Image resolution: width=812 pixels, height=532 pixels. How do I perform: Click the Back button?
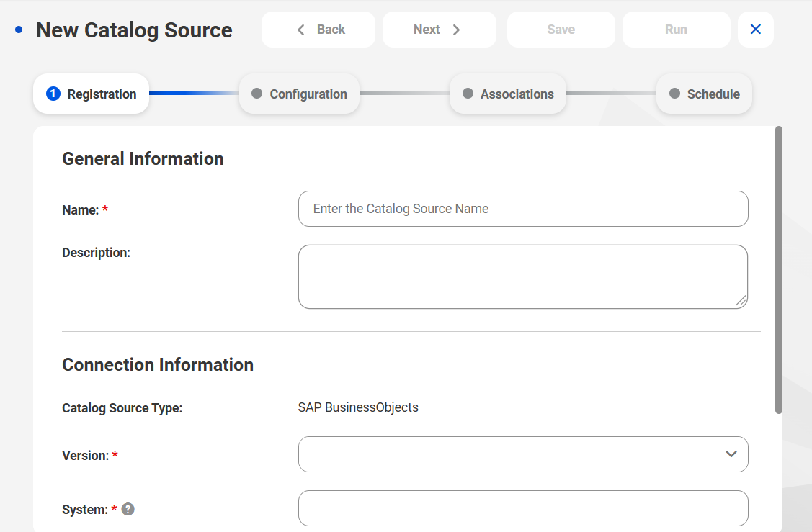tap(318, 30)
